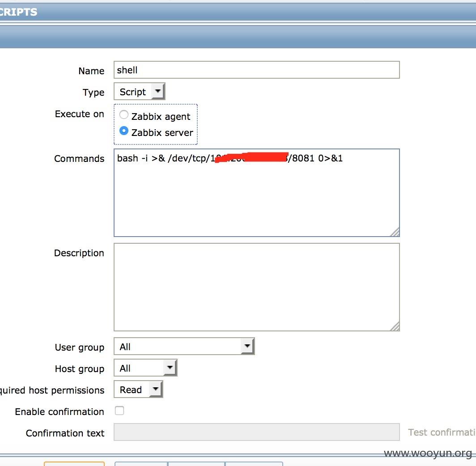The image size is (476, 466).
Task: Click the Enable confirmation label
Action: coord(59,412)
